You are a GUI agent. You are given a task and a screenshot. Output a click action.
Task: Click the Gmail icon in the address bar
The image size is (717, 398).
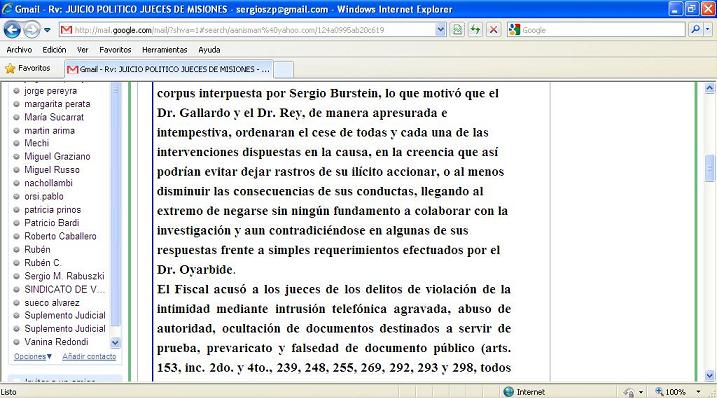(66, 30)
